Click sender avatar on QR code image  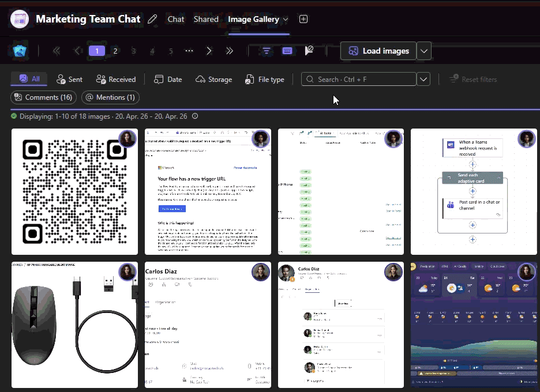pyautogui.click(x=127, y=139)
